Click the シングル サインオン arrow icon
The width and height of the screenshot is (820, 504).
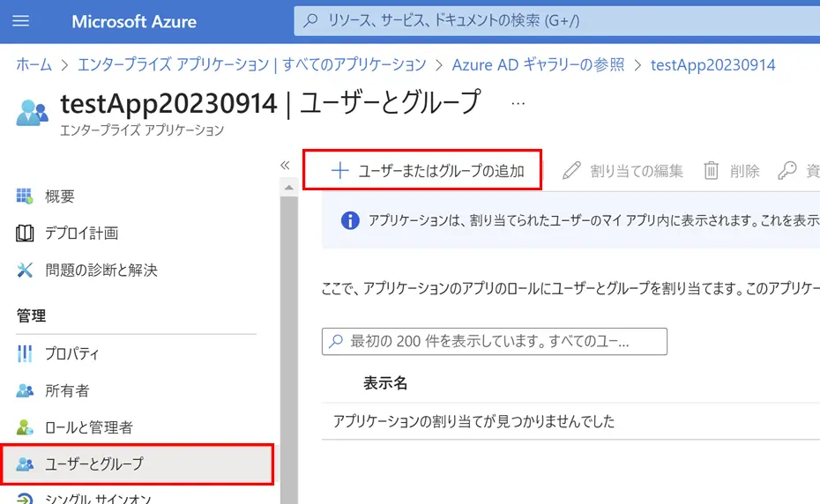click(25, 498)
